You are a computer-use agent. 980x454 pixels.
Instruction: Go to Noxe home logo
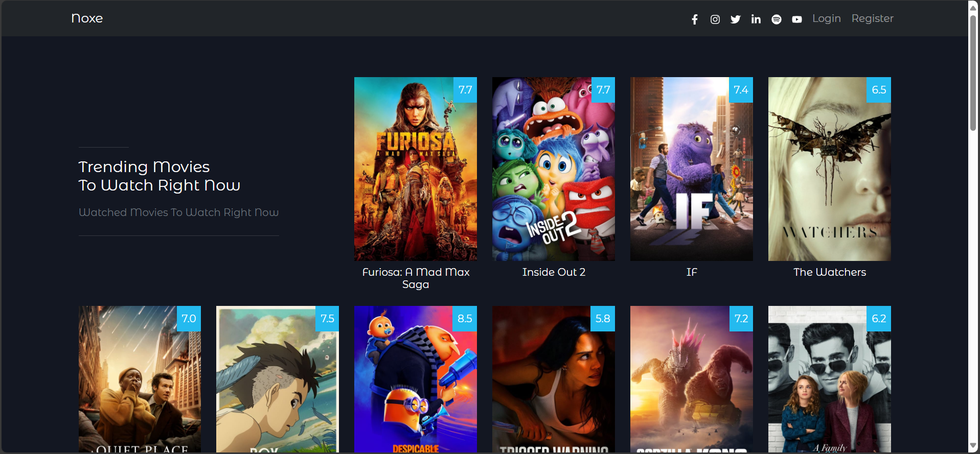click(87, 18)
